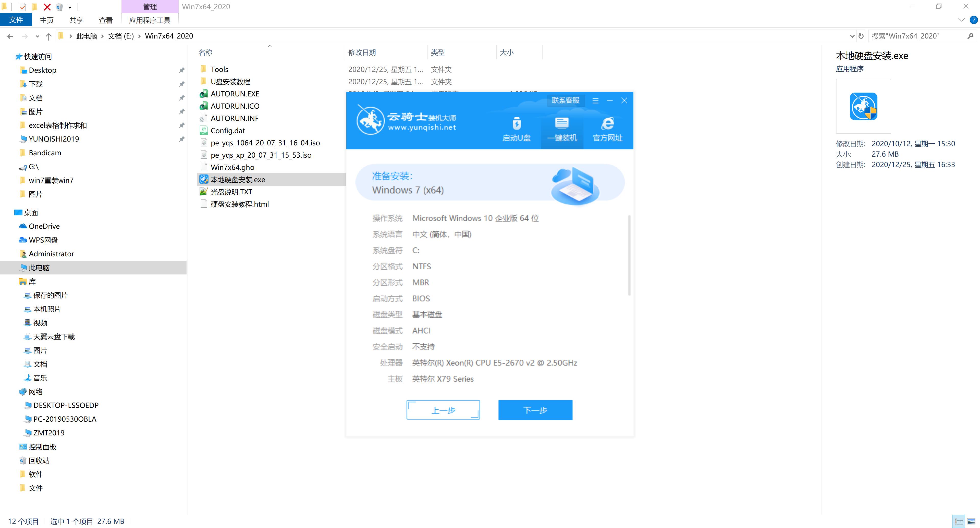Open the U盘安装教程 folder
This screenshot has width=980, height=528.
pos(231,81)
